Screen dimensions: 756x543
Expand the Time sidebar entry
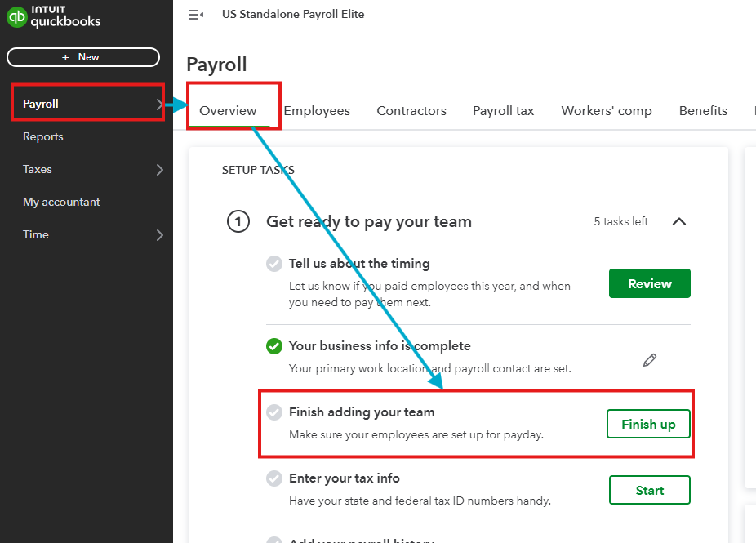(160, 234)
